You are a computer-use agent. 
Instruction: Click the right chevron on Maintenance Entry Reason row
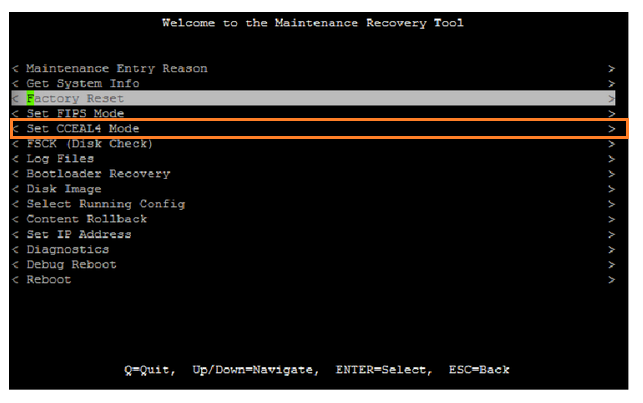pos(611,68)
